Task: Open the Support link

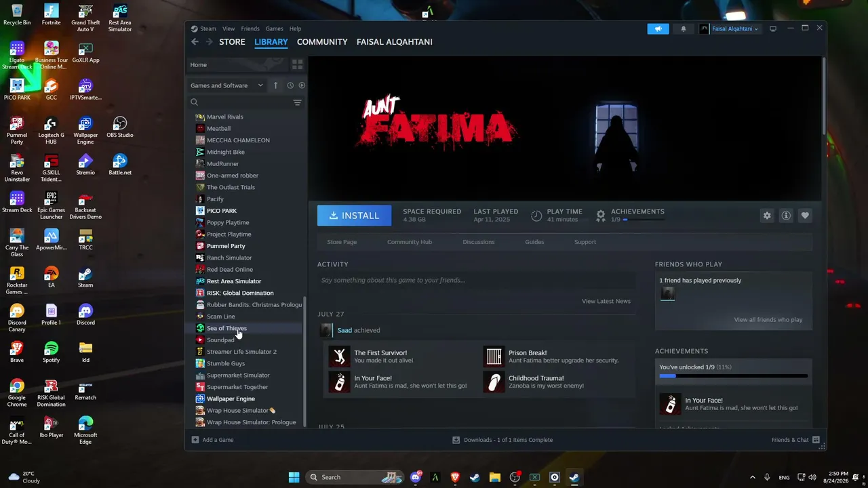Action: tap(585, 242)
